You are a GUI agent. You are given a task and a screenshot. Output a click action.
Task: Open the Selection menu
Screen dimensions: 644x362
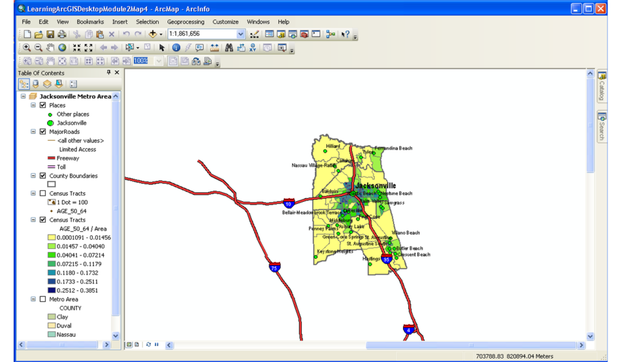coord(147,22)
